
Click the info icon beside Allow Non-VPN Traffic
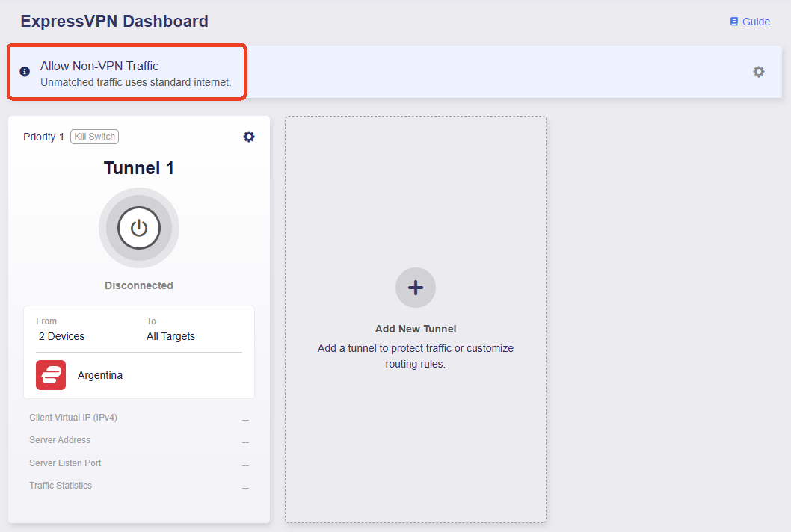tap(25, 72)
